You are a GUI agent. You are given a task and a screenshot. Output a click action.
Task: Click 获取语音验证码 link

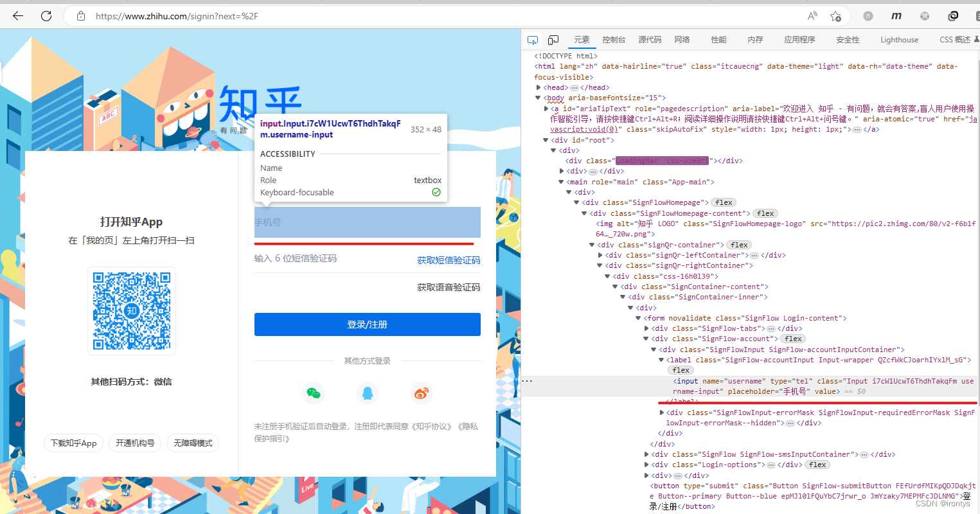[449, 287]
